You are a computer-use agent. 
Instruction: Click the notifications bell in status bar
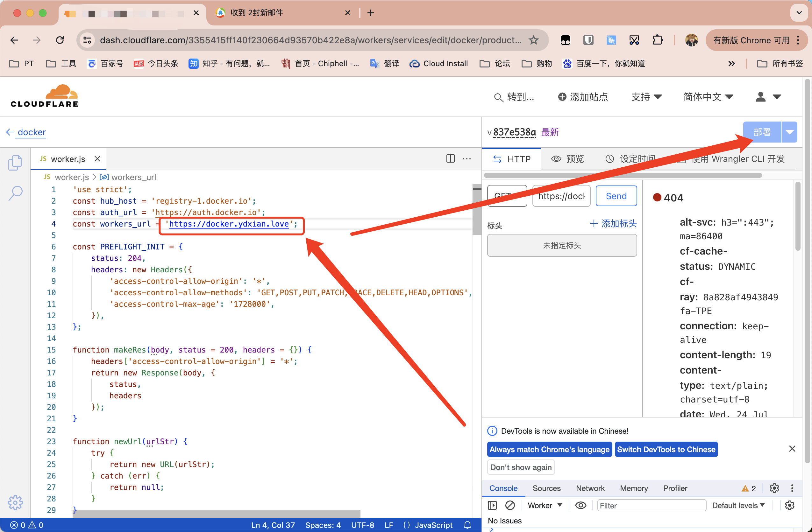point(467,525)
